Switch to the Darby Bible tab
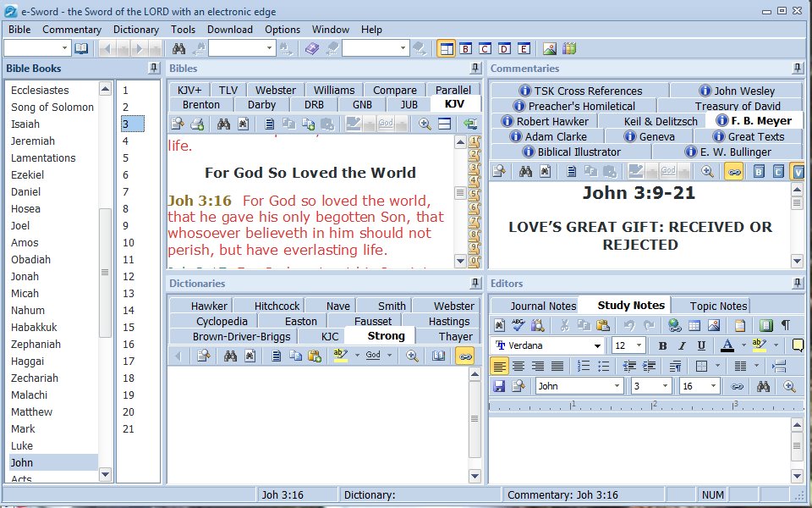 pos(261,105)
